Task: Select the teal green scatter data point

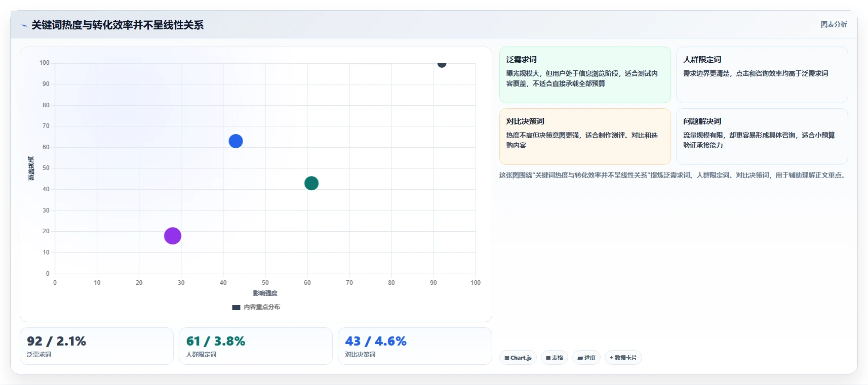Action: tap(311, 183)
